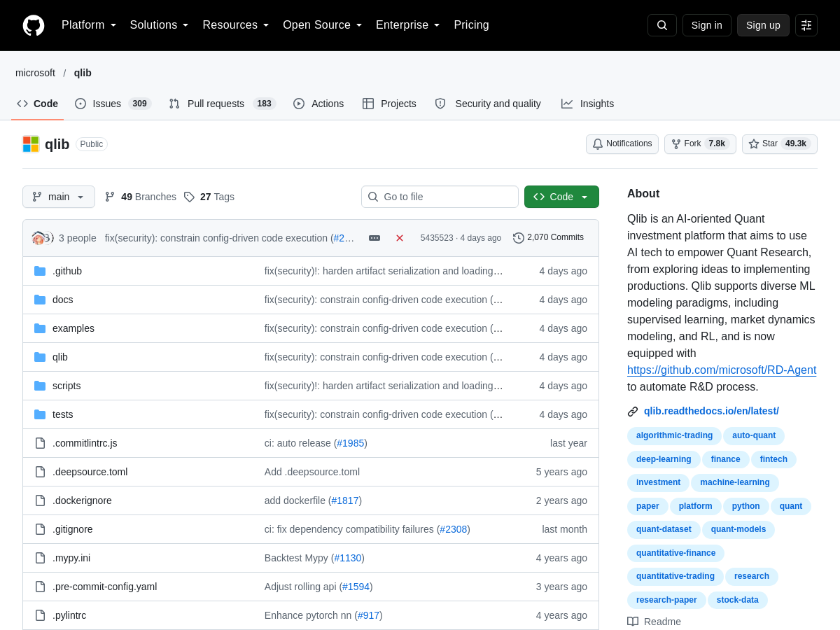
Task: Click the Microsoft organization avatar beside qlib
Action: [x=31, y=144]
